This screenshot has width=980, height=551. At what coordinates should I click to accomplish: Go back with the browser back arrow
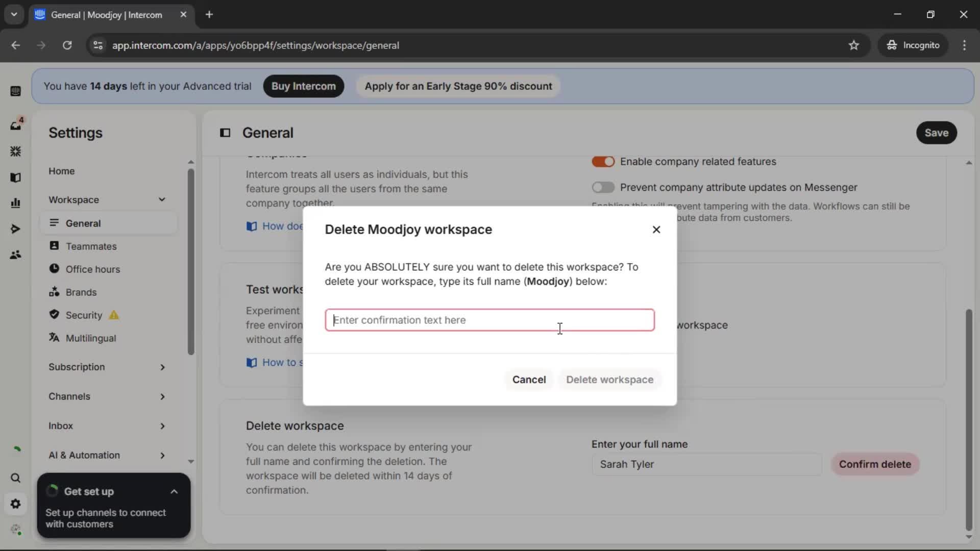(x=15, y=45)
